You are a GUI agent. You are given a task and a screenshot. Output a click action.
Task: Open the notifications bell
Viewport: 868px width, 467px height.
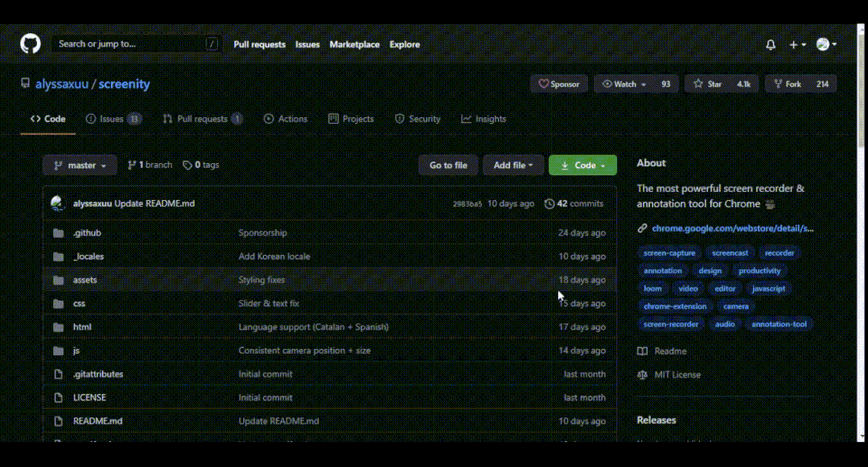(771, 45)
